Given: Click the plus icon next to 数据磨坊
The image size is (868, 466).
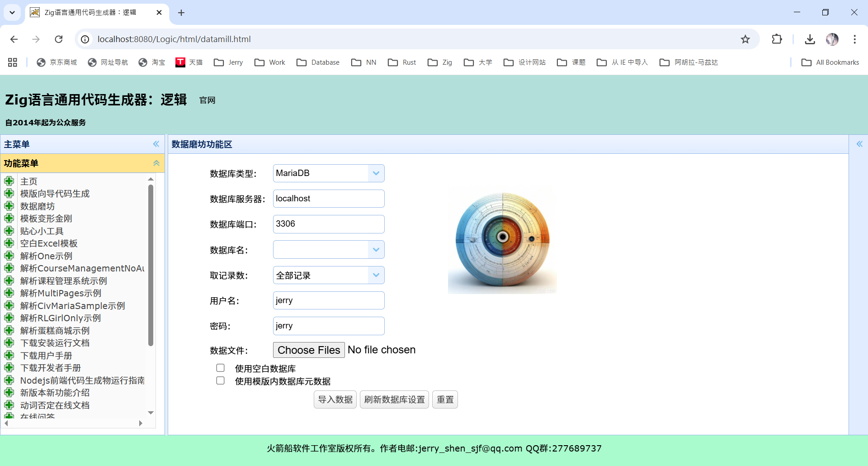Looking at the screenshot, I should click(9, 205).
